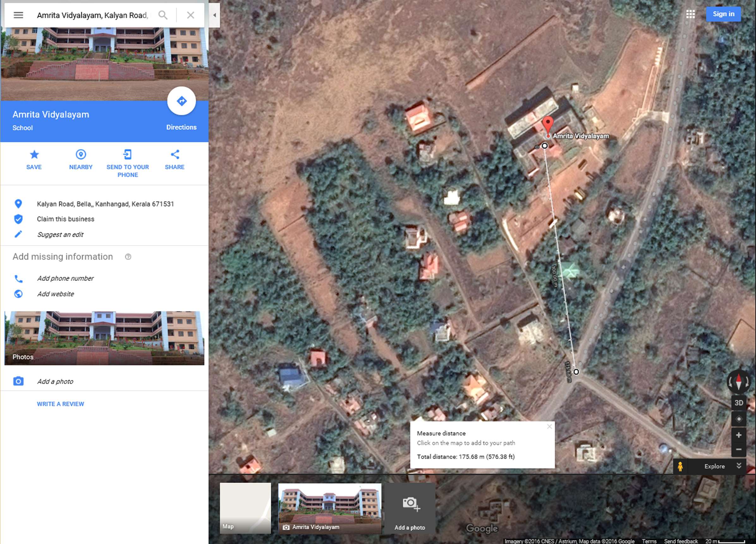Collapse the Explore imagery strip chevron

point(739,466)
